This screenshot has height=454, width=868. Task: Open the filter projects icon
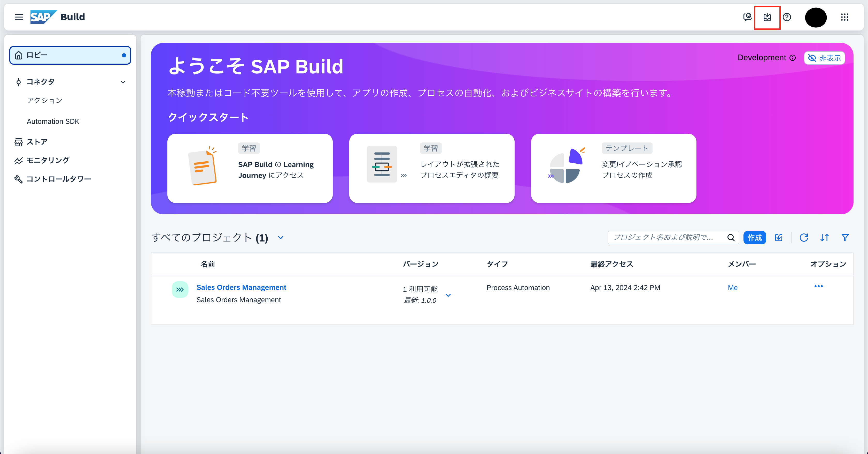[x=846, y=237]
